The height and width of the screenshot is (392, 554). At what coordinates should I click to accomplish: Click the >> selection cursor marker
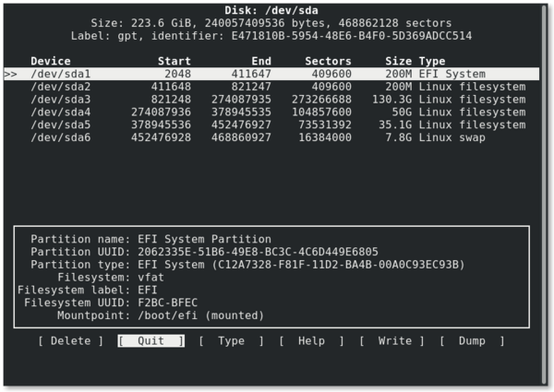coord(10,74)
